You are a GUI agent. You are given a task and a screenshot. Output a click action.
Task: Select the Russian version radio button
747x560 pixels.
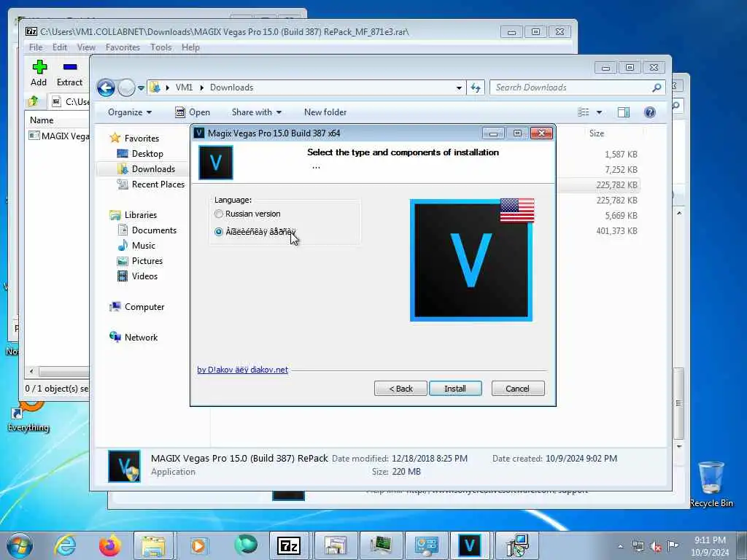219,214
